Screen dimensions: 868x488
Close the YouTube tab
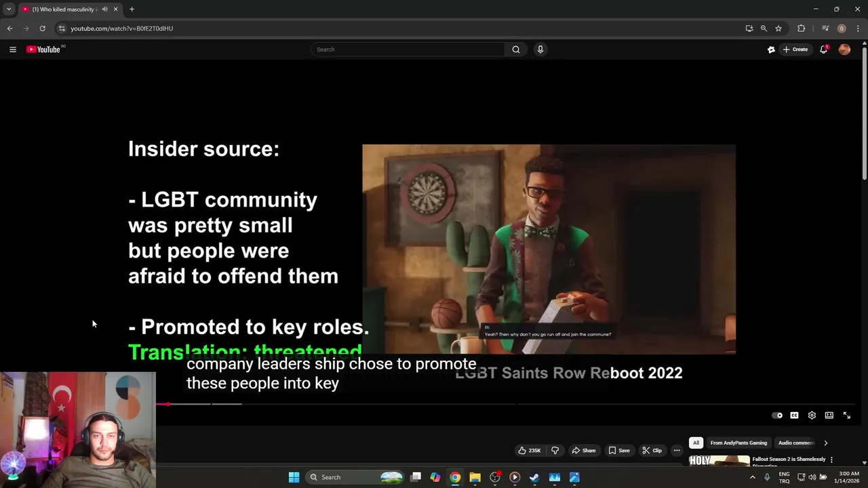pos(115,9)
